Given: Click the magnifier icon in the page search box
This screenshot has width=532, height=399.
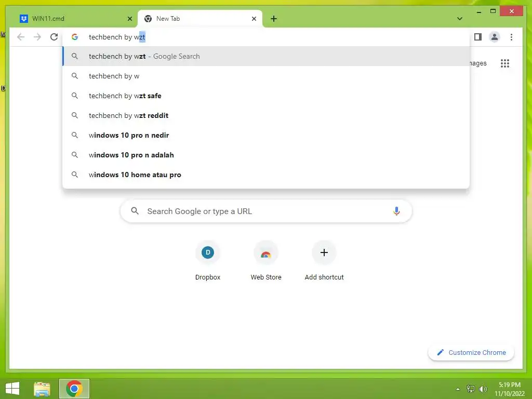Looking at the screenshot, I should [x=135, y=211].
